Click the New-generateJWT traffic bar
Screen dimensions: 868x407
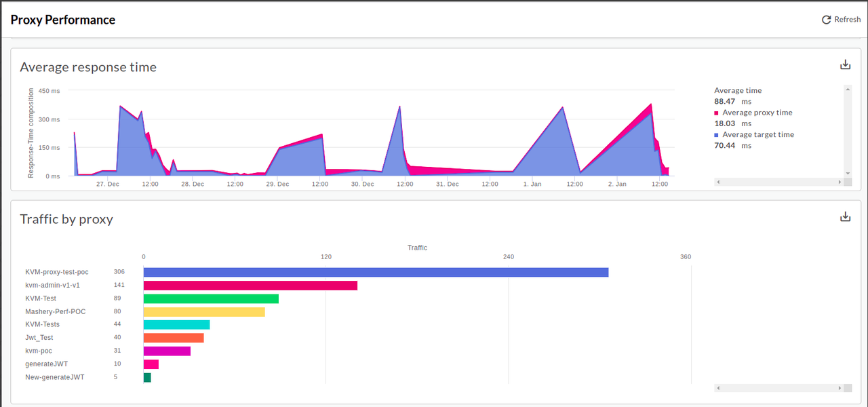(x=147, y=377)
